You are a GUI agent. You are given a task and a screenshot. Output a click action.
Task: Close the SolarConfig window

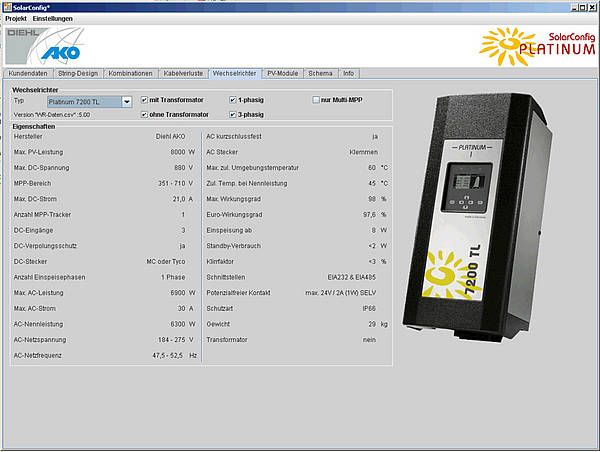[x=591, y=7]
